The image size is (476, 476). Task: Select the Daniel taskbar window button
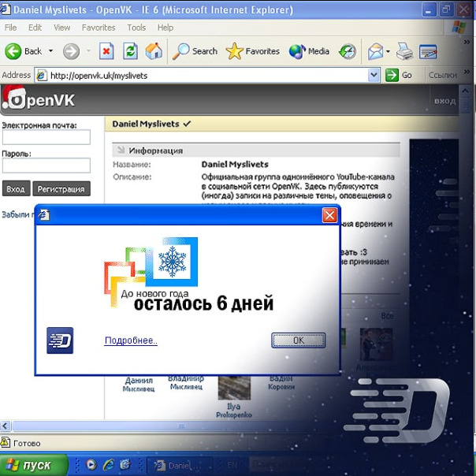(180, 465)
